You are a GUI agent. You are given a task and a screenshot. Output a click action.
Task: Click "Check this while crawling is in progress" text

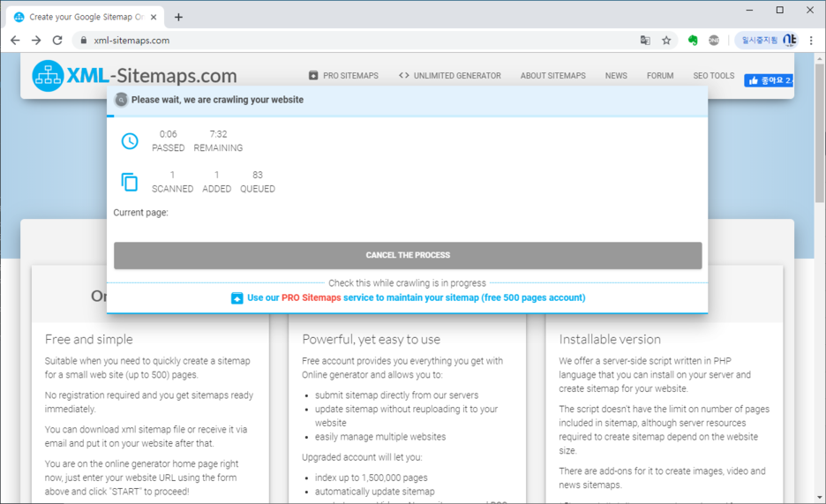pyautogui.click(x=407, y=282)
